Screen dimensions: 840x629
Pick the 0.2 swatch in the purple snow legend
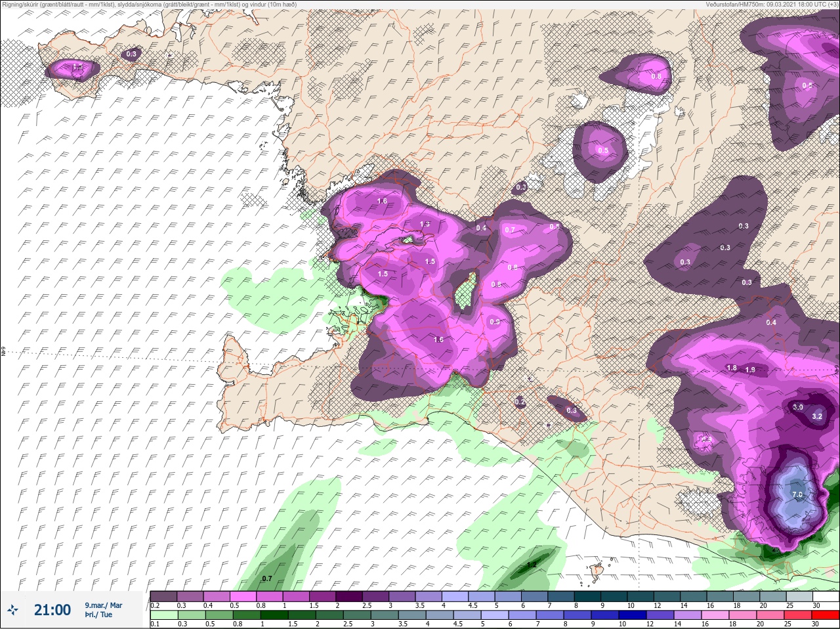(163, 596)
